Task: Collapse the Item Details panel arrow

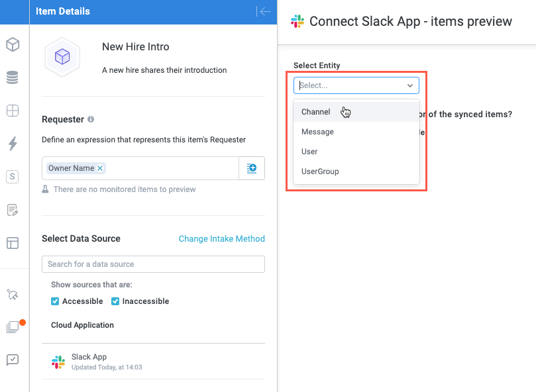Action: 265,11
